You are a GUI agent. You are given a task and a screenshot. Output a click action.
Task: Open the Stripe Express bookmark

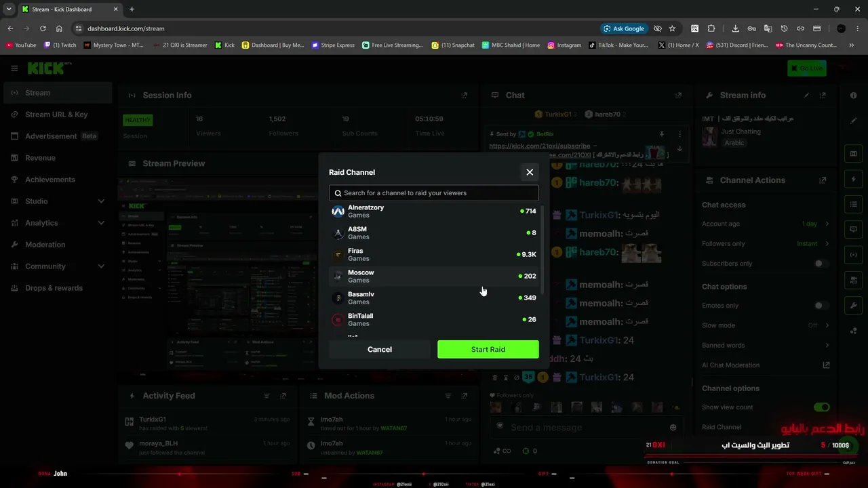point(333,45)
